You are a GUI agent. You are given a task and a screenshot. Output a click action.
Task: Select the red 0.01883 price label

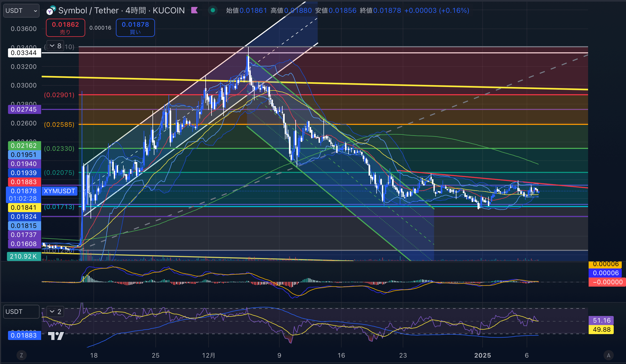[25, 182]
